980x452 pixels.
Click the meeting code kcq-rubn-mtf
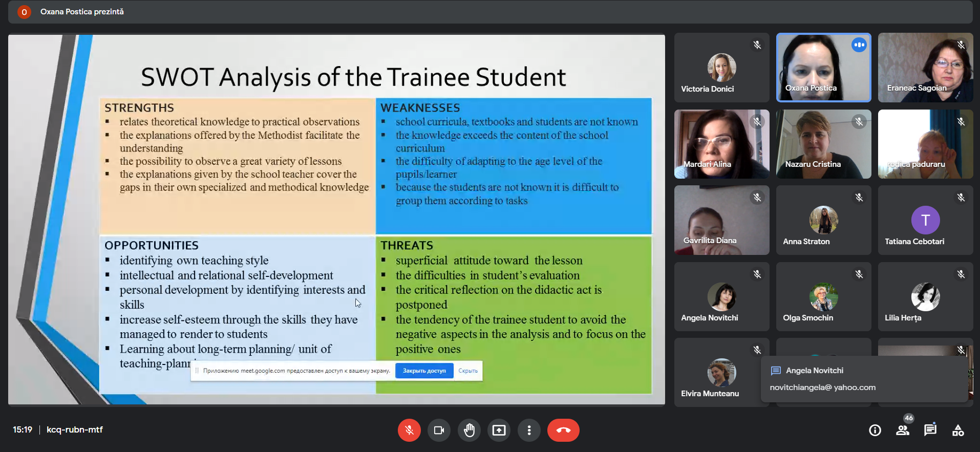pos(75,429)
